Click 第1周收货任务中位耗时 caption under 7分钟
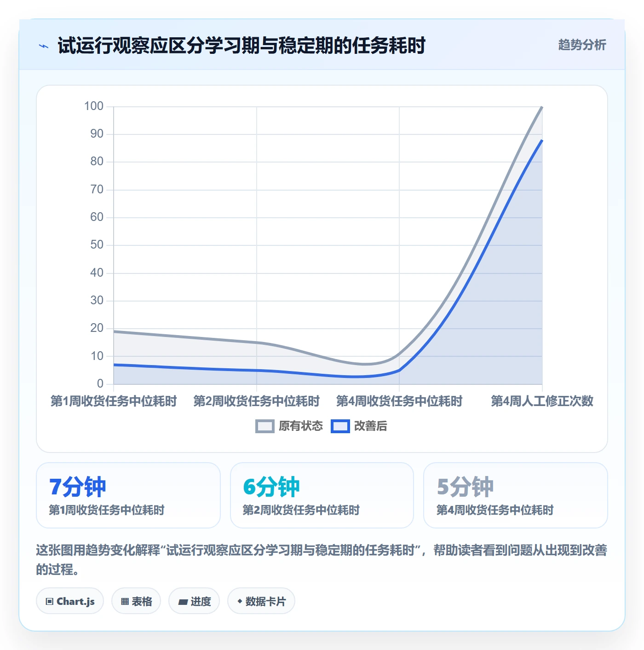The height and width of the screenshot is (650, 644). pyautogui.click(x=107, y=510)
